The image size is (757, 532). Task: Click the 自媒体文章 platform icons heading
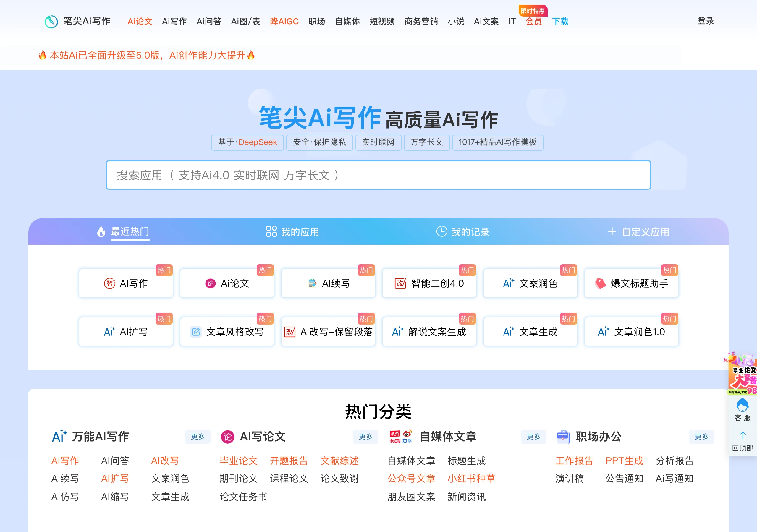click(401, 437)
